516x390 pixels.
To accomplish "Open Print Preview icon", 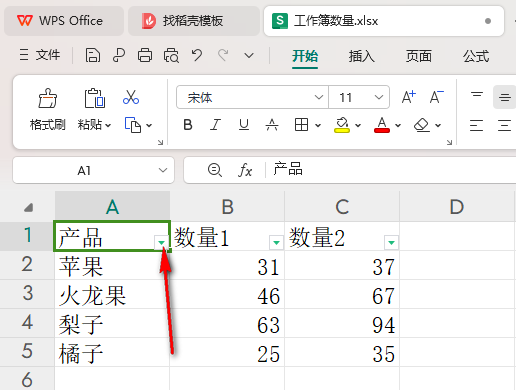I will (x=171, y=55).
